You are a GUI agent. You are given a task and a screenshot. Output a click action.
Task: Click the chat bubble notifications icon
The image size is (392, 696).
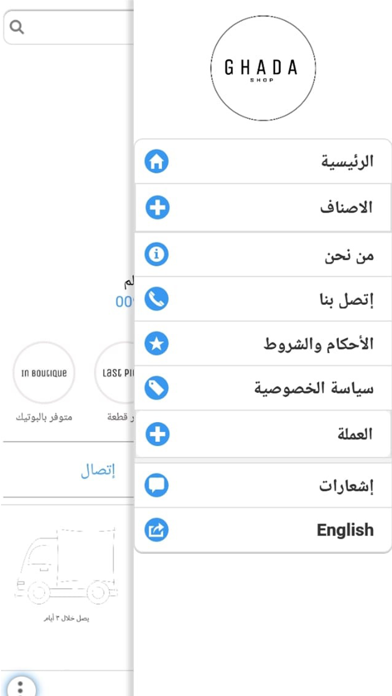tap(157, 485)
